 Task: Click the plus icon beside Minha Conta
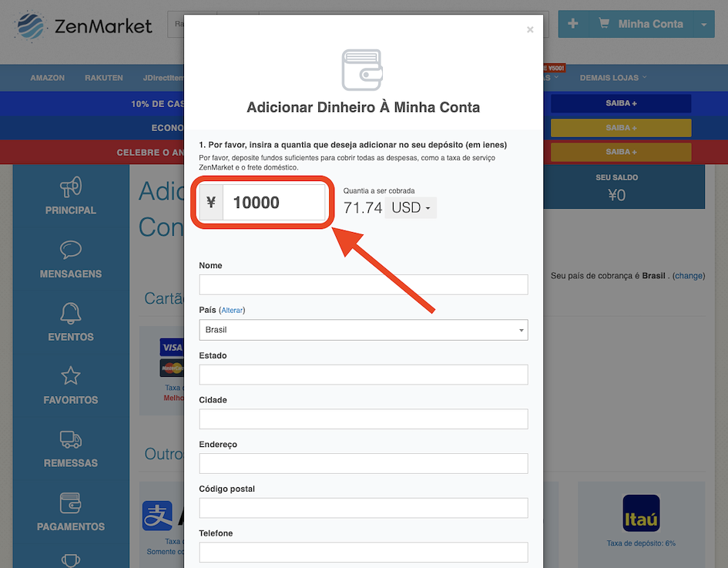[x=573, y=24]
